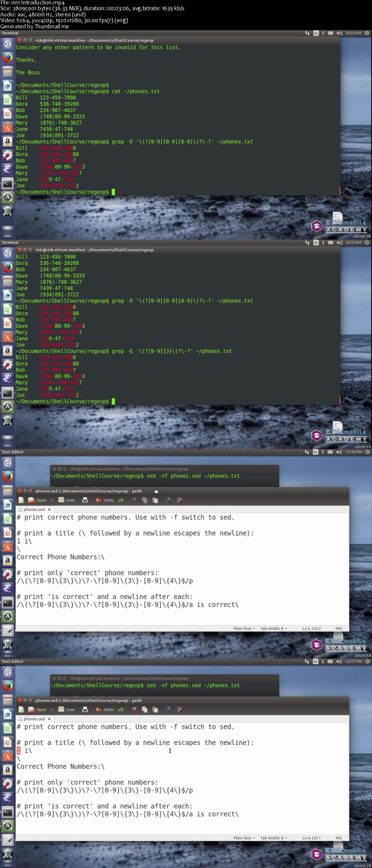
Task: Open Software Updater dock icon in 8:25 AM frame
Action: point(8,407)
